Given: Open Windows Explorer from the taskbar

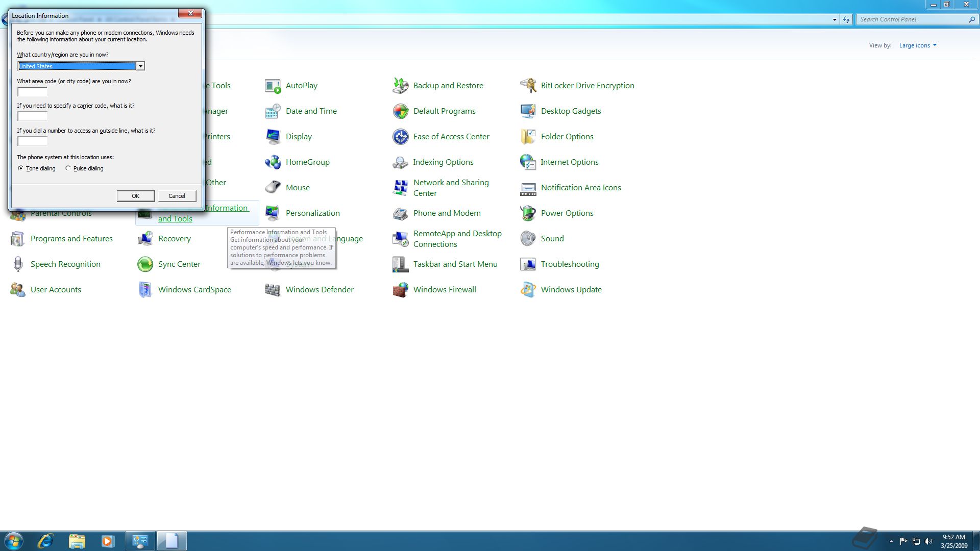Looking at the screenshot, I should pos(77,541).
